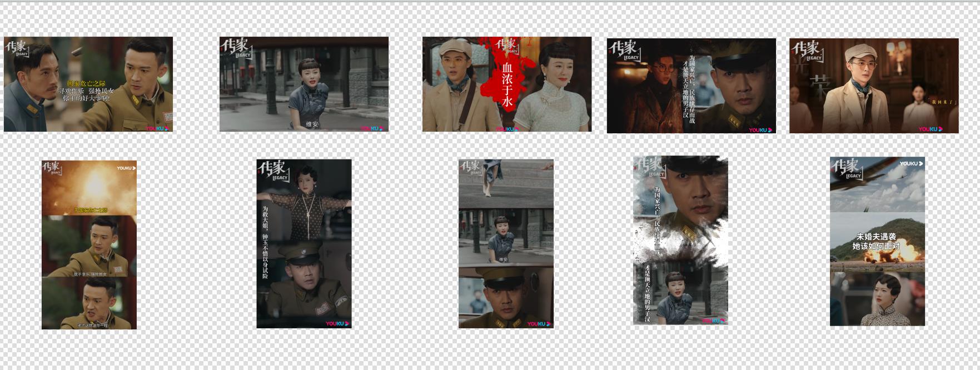Select the vertical poster with explosion at top
The image size is (980, 370).
tap(89, 245)
